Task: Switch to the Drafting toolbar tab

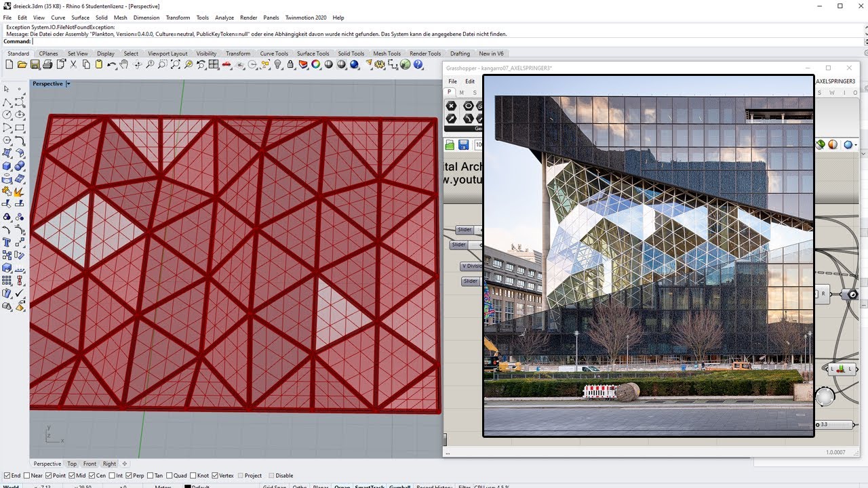Action: click(460, 54)
